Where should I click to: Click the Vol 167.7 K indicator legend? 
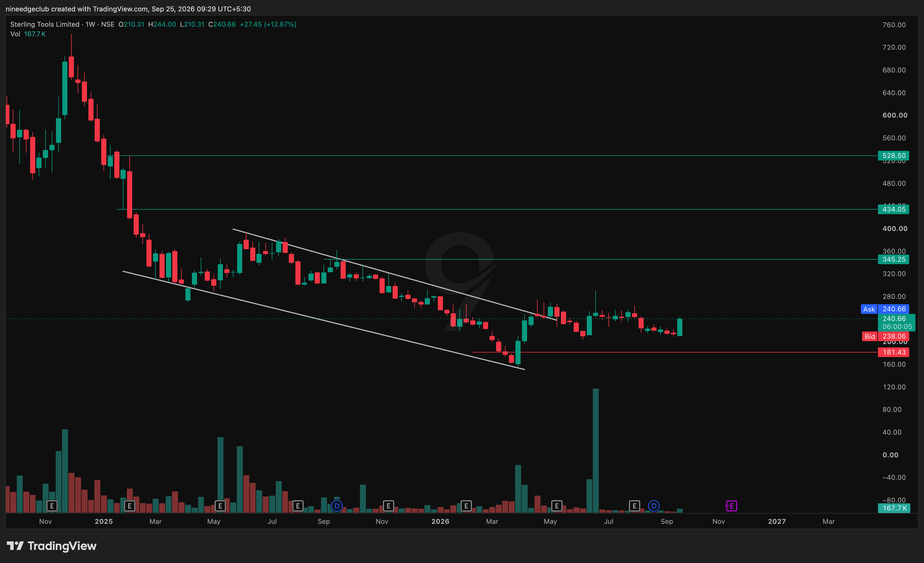(28, 34)
